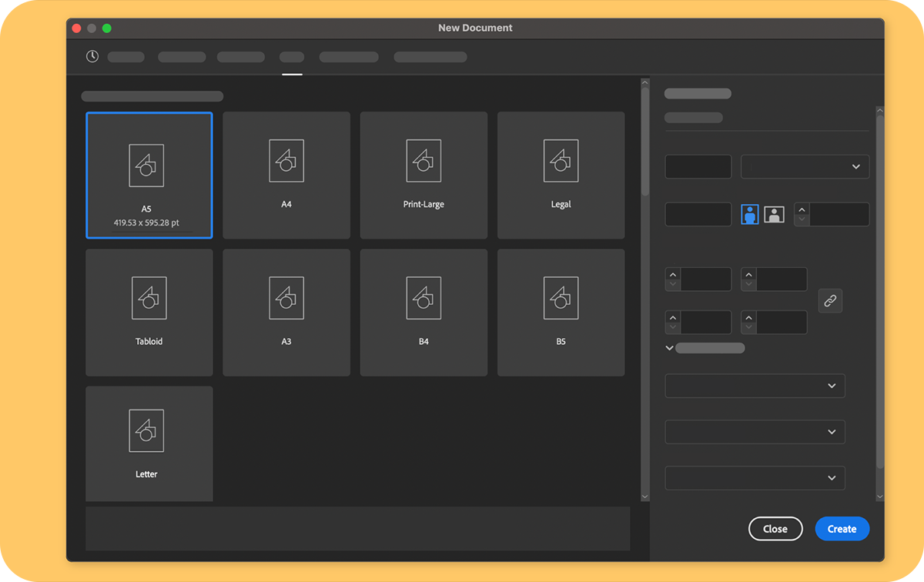The width and height of the screenshot is (924, 582).
Task: Create the new document
Action: click(x=842, y=529)
